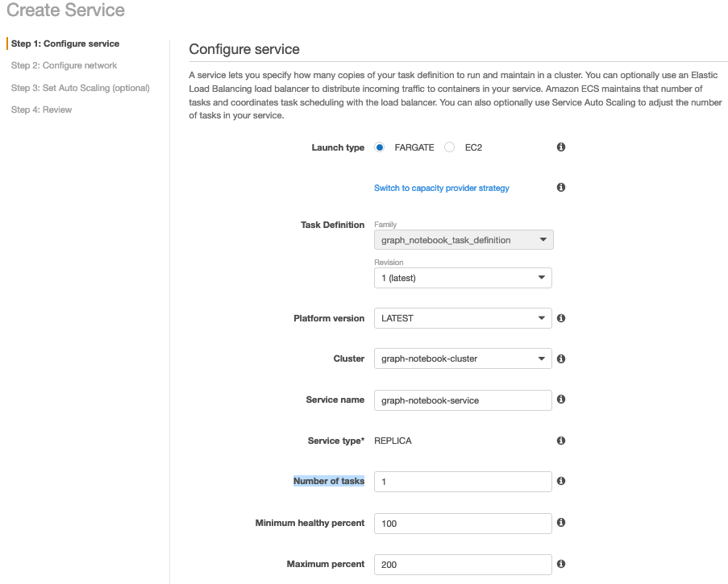Open the Platform version dropdown
The height and width of the screenshot is (584, 728).
click(463, 318)
